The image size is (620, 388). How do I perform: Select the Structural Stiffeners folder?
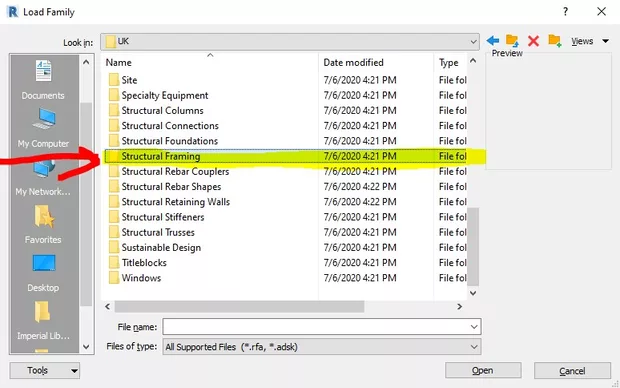163,217
